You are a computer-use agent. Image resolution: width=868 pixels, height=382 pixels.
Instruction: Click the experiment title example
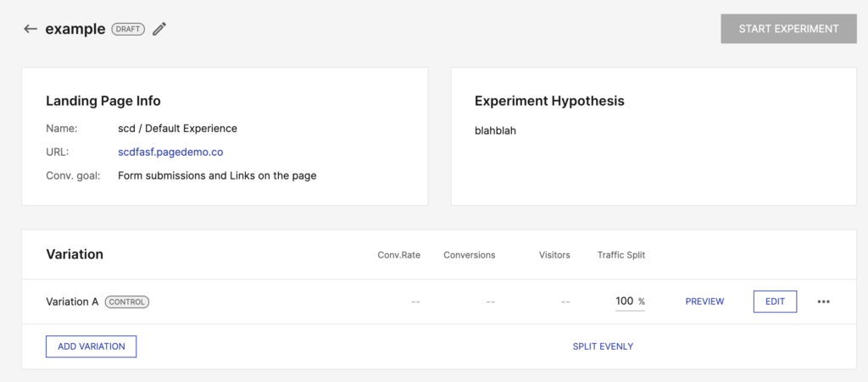[75, 30]
